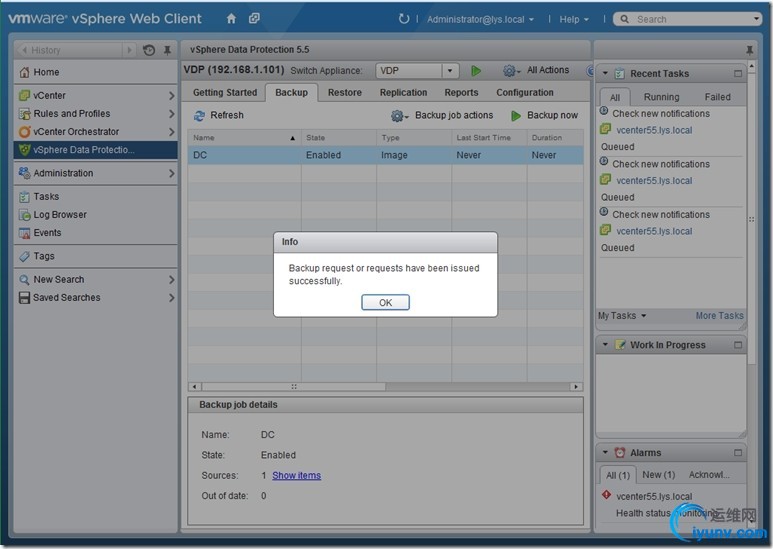Viewport: 773px width, 549px height.
Task: Open Tasks from the navigator
Action: point(46,196)
